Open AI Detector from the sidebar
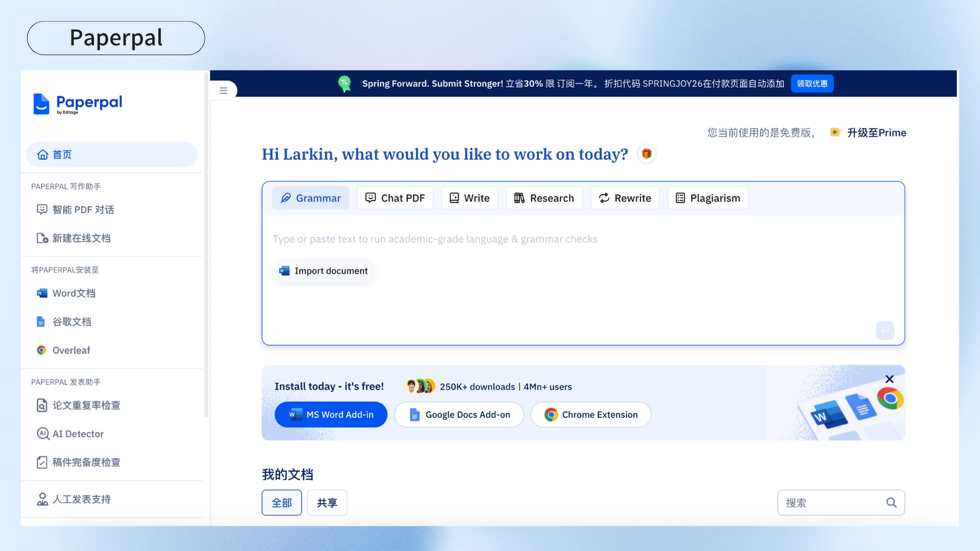 pyautogui.click(x=78, y=434)
